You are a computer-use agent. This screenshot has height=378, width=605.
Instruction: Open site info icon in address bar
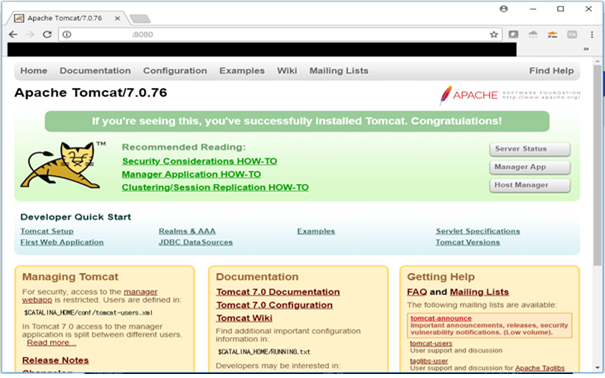[67, 34]
